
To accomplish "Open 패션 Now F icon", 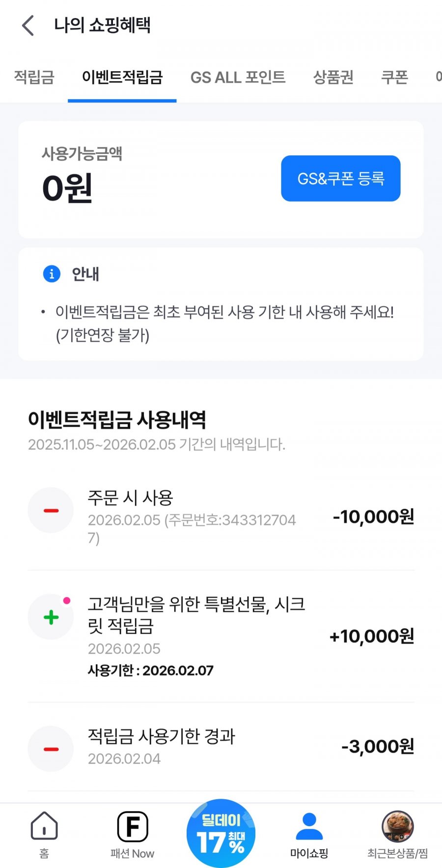I will [x=133, y=827].
